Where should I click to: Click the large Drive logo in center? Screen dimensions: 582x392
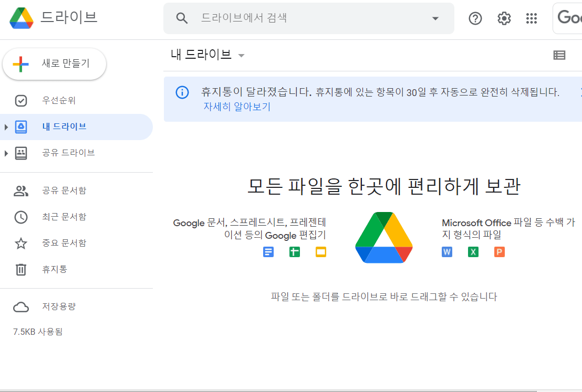[384, 237]
